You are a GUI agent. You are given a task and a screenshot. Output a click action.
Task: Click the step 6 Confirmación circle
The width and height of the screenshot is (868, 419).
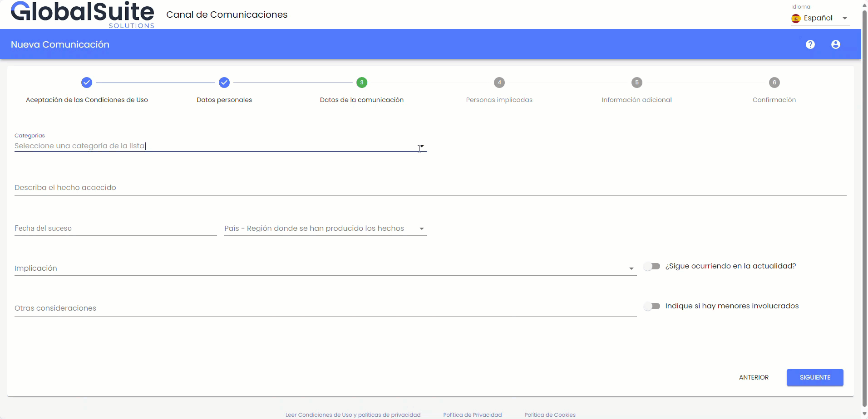tap(774, 83)
